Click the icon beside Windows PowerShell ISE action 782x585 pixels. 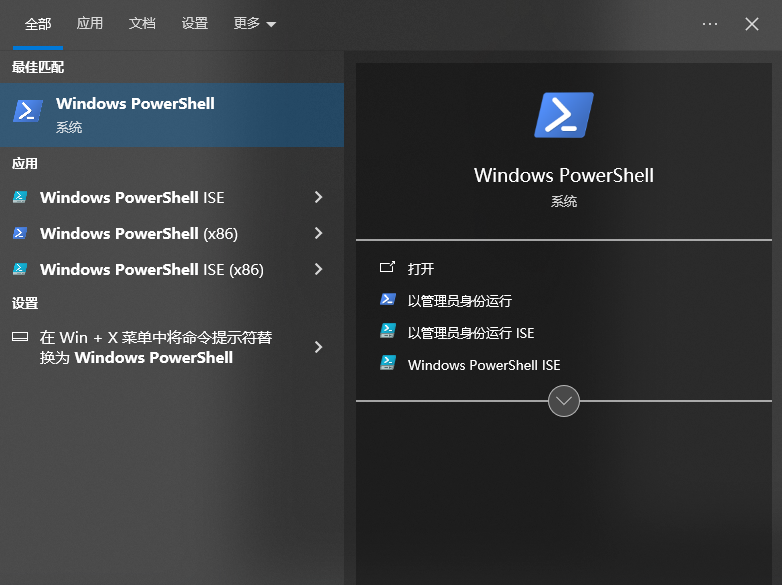[388, 363]
